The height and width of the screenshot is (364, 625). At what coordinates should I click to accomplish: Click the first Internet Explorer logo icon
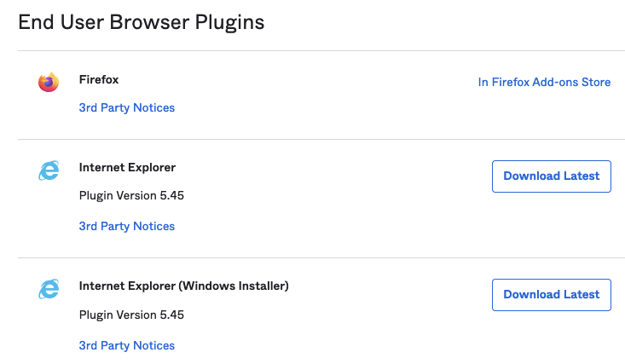[49, 171]
